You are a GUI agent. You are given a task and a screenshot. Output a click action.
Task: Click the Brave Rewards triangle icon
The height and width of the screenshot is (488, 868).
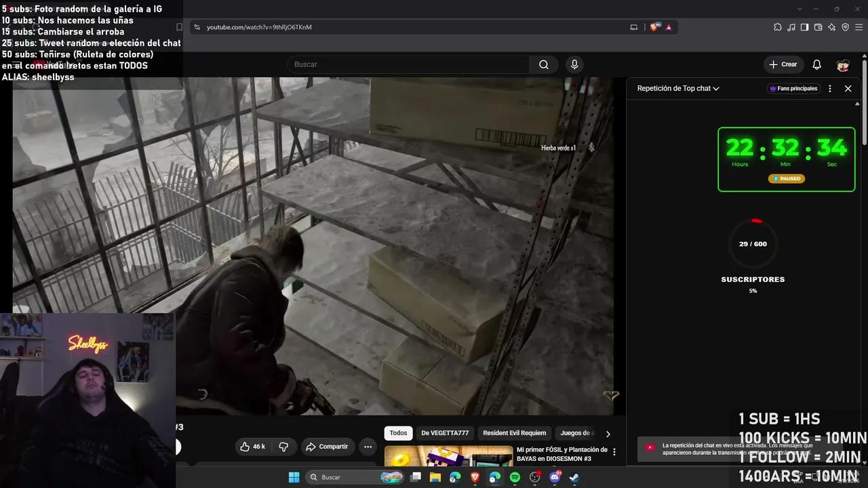[x=669, y=27]
